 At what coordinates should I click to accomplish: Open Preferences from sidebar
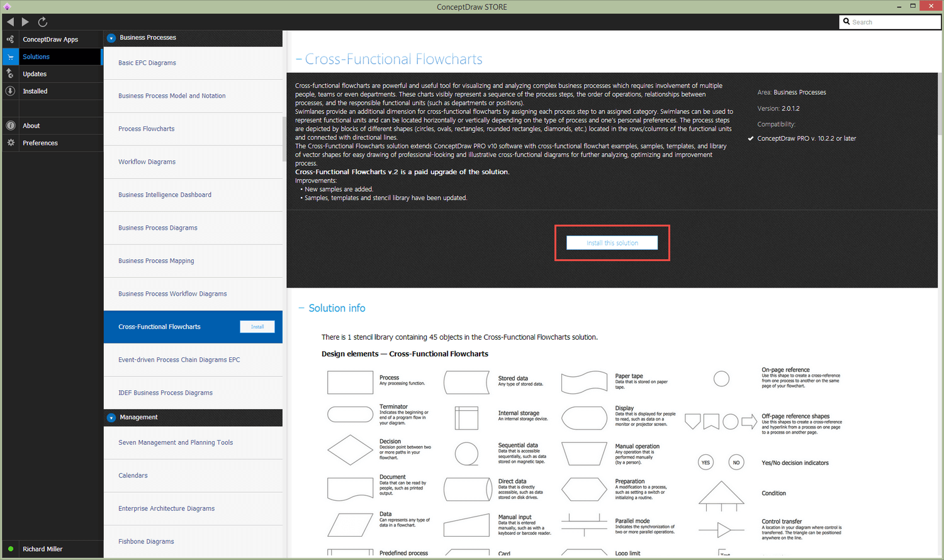click(40, 143)
